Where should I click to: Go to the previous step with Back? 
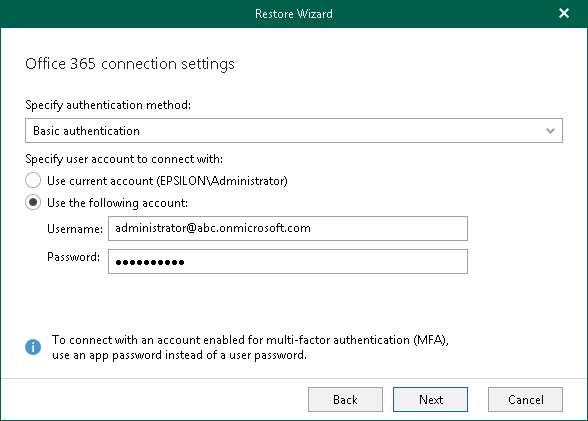click(345, 400)
